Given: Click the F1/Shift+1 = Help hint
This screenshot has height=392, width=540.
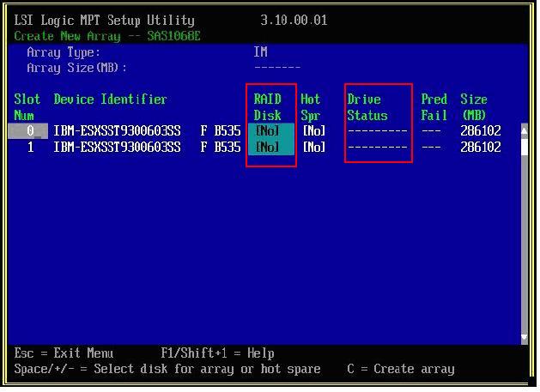Looking at the screenshot, I should click(x=217, y=353).
